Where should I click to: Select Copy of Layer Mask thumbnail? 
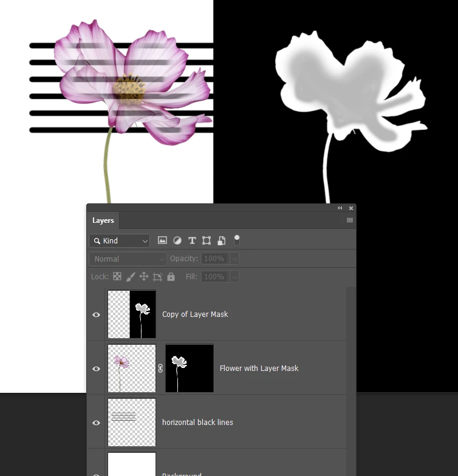pos(132,314)
